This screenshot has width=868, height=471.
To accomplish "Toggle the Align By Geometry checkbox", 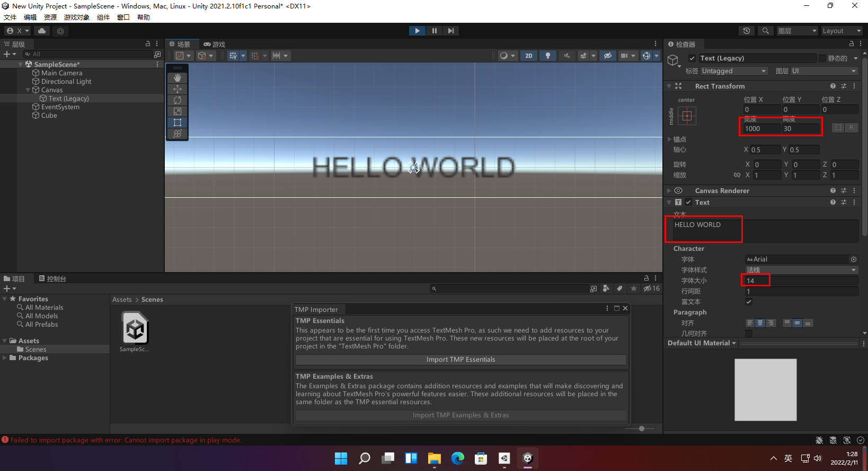I will click(x=749, y=334).
